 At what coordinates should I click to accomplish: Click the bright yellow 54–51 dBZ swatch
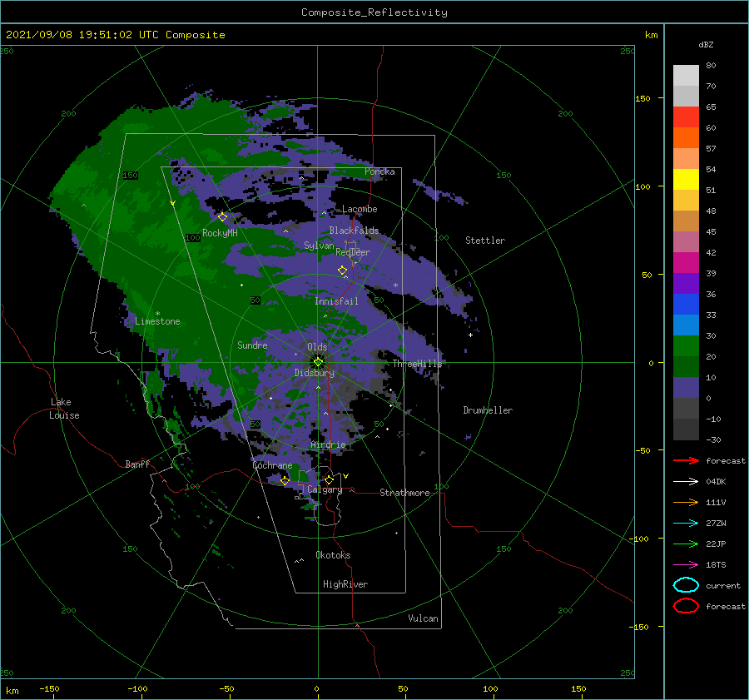click(686, 180)
